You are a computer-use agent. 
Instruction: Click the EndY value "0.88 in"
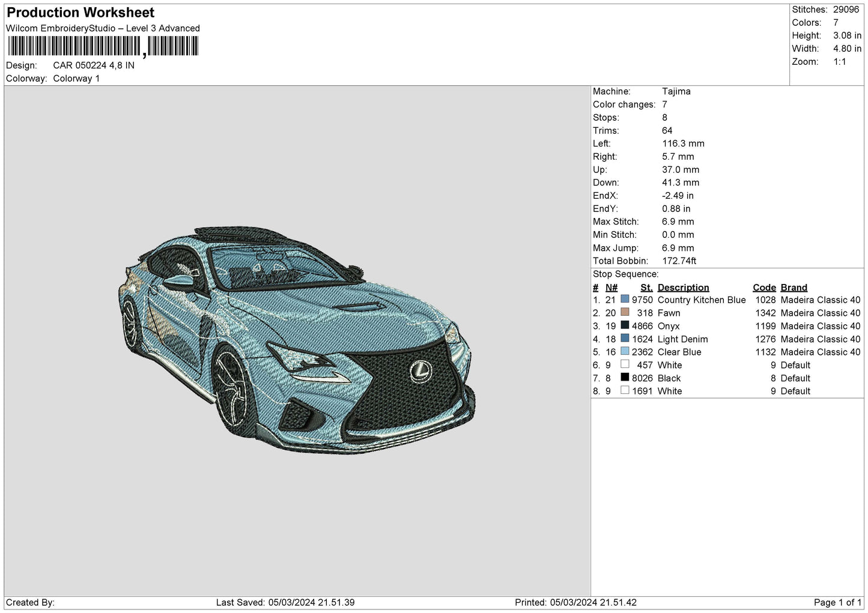click(676, 209)
